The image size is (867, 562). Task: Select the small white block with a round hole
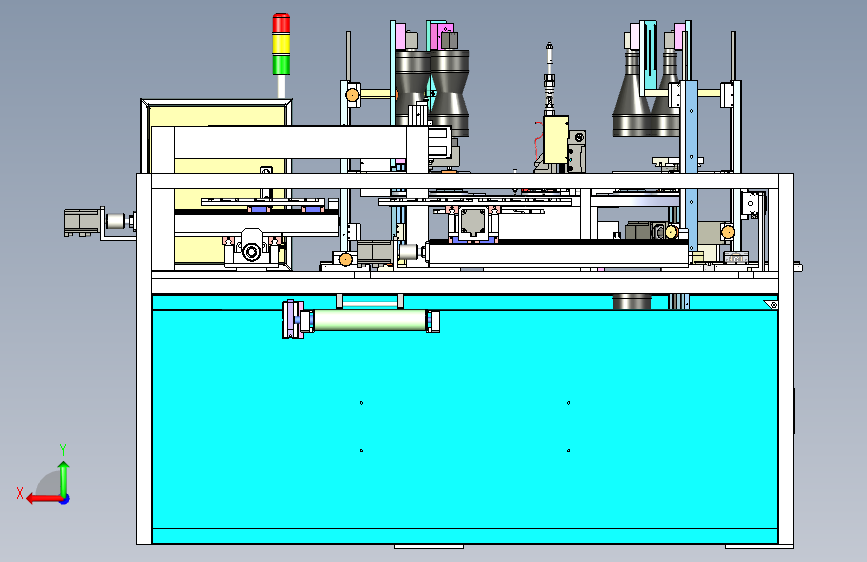pyautogui.click(x=750, y=204)
